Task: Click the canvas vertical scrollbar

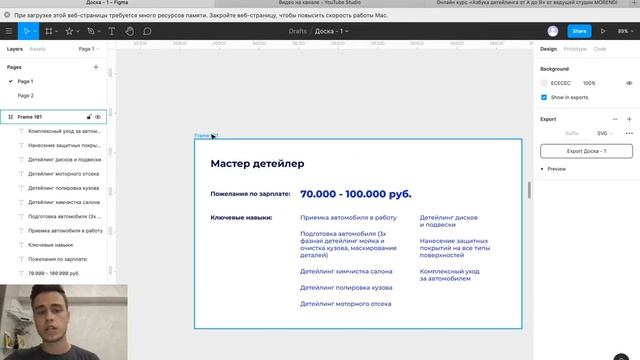Action: 529,190
